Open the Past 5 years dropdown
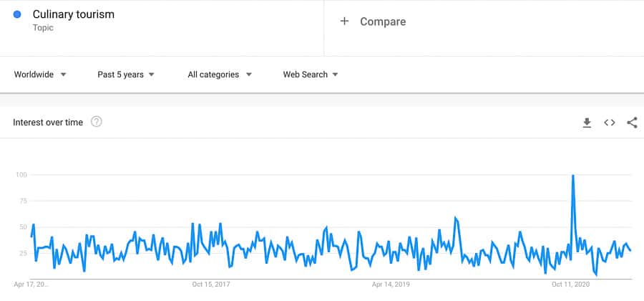The height and width of the screenshot is (301, 644). 126,75
